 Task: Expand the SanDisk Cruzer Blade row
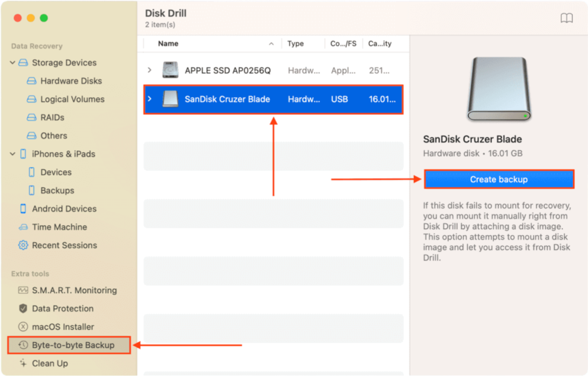tap(149, 99)
